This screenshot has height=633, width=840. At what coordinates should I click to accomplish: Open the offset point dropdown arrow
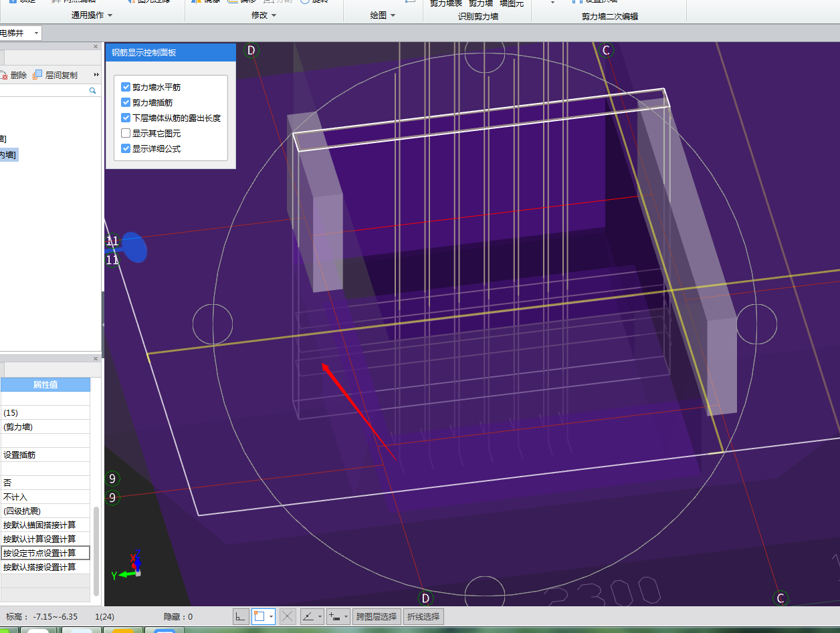pyautogui.click(x=346, y=616)
